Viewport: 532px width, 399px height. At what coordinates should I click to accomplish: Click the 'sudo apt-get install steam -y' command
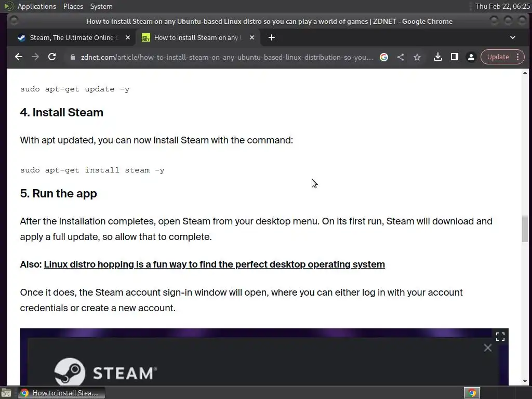pos(92,170)
